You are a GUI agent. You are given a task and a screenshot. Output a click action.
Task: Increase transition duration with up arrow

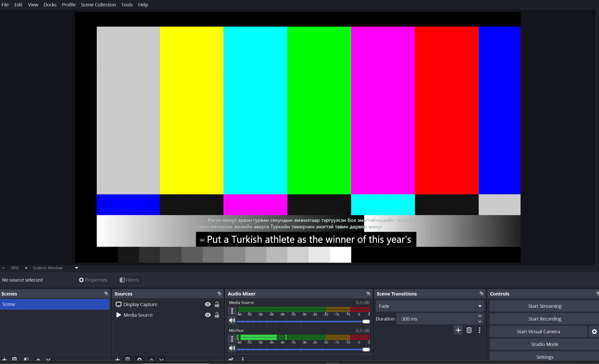pyautogui.click(x=480, y=316)
